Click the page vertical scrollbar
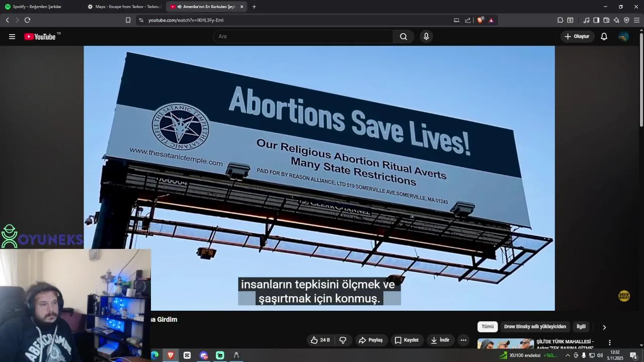This screenshot has height=362, width=644. 641,79
